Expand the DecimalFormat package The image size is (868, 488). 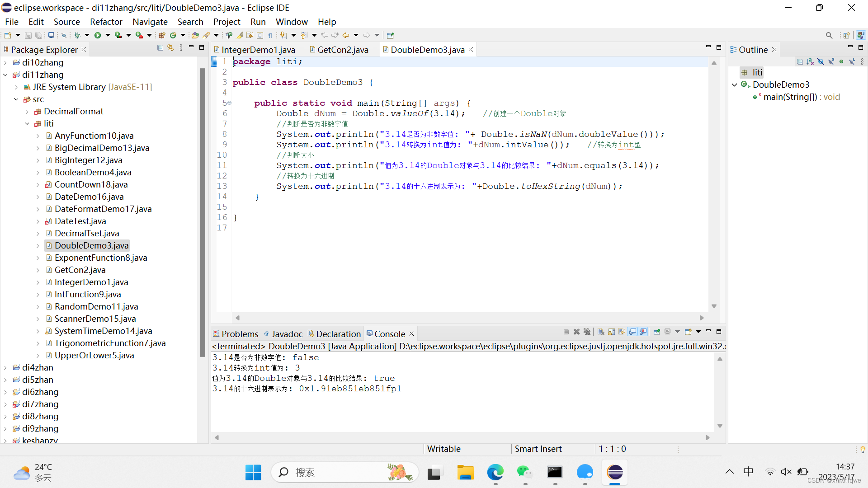(27, 112)
